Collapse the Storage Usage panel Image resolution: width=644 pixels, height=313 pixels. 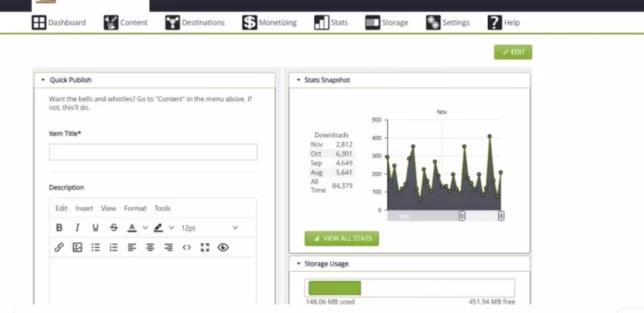(x=299, y=264)
